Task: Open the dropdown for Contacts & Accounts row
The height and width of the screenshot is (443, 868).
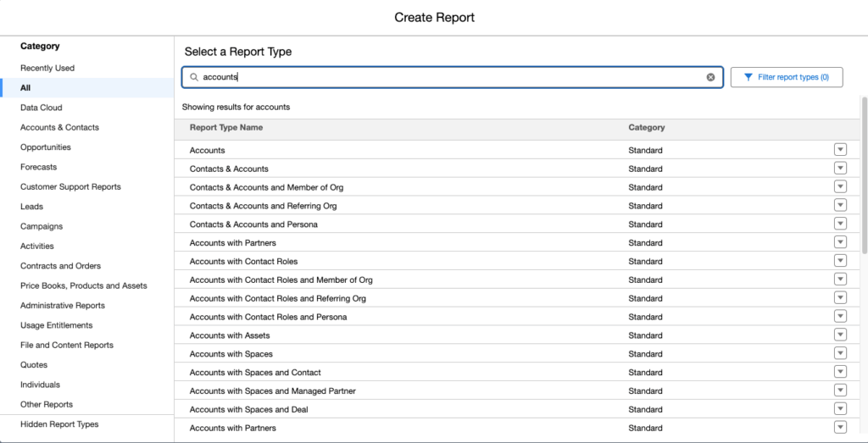Action: point(840,169)
